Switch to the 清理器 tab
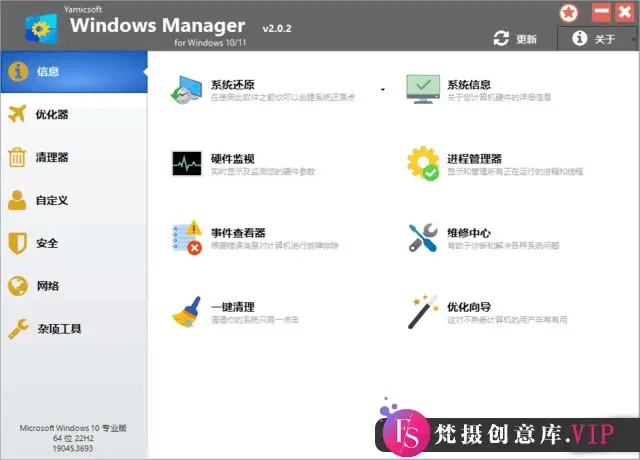 tap(74, 157)
